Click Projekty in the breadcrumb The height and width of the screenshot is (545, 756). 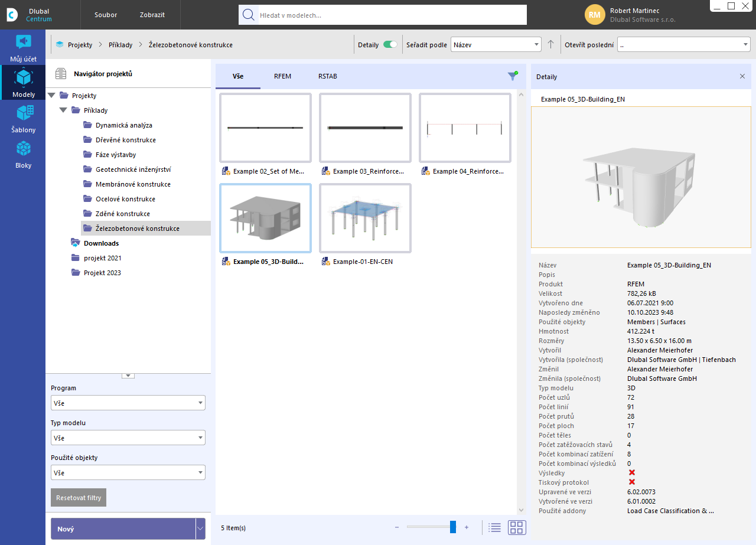[x=80, y=45]
